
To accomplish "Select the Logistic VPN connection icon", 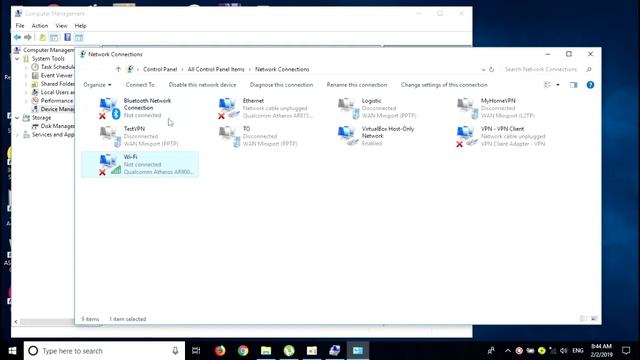I will [348, 108].
